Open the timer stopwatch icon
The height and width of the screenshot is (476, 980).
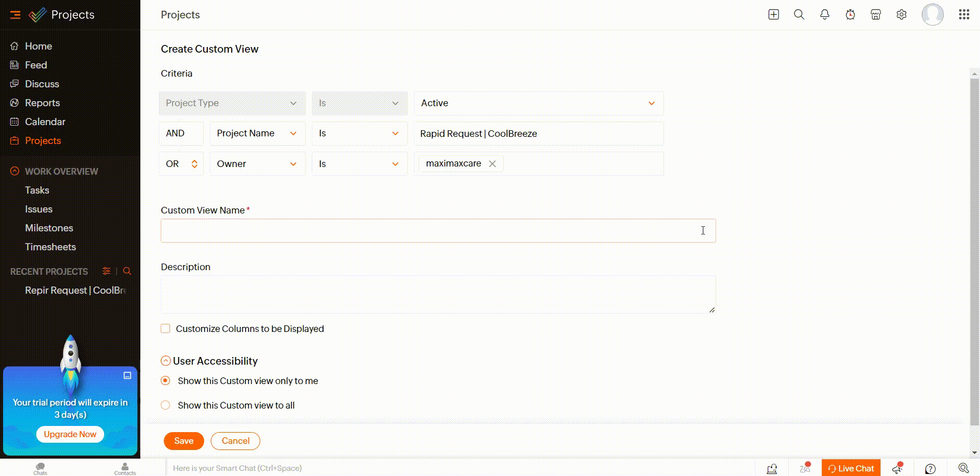point(850,15)
